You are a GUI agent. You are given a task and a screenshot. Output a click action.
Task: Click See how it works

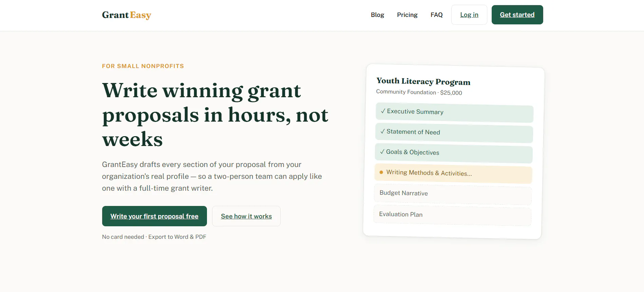pyautogui.click(x=246, y=216)
